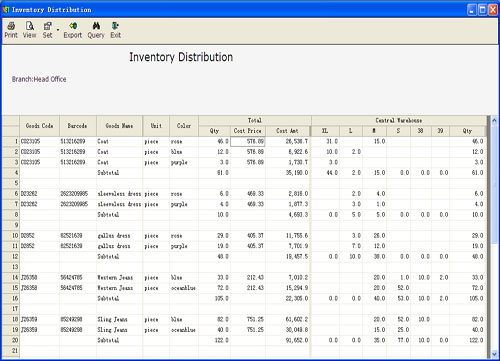Click Coat name cell in row 2
500x361 pixels.
click(x=119, y=152)
